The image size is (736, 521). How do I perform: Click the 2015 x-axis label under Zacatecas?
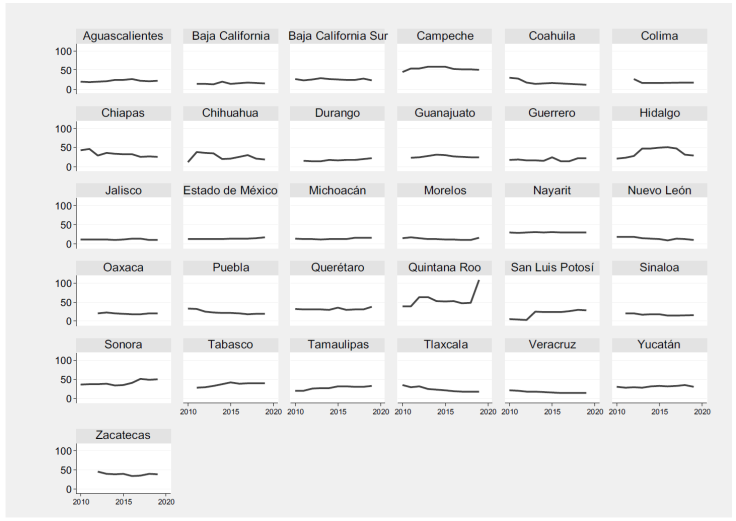124,502
